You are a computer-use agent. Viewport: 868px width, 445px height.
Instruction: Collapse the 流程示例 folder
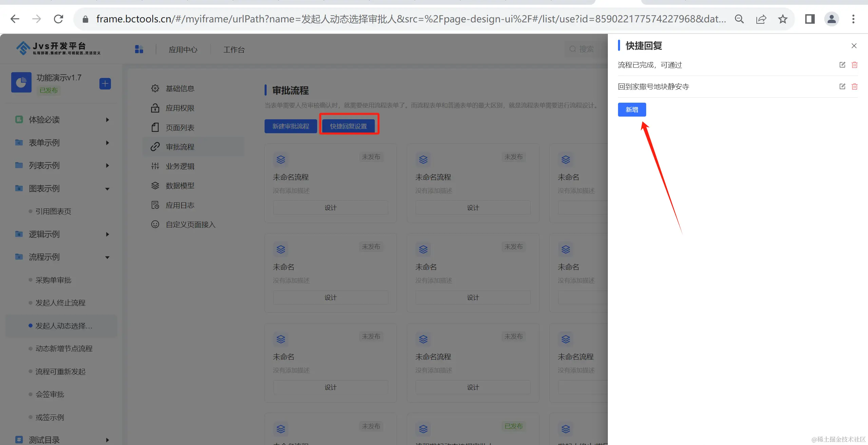[107, 257]
